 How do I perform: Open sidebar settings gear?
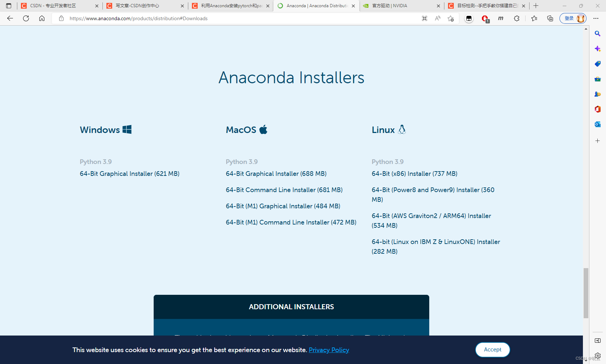(598, 356)
